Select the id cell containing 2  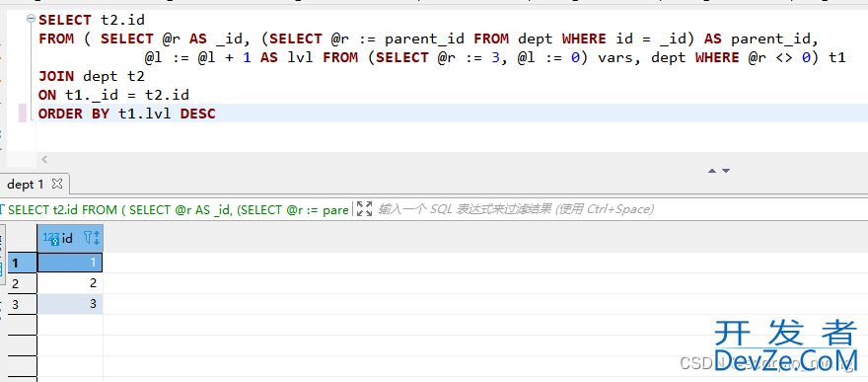[70, 283]
